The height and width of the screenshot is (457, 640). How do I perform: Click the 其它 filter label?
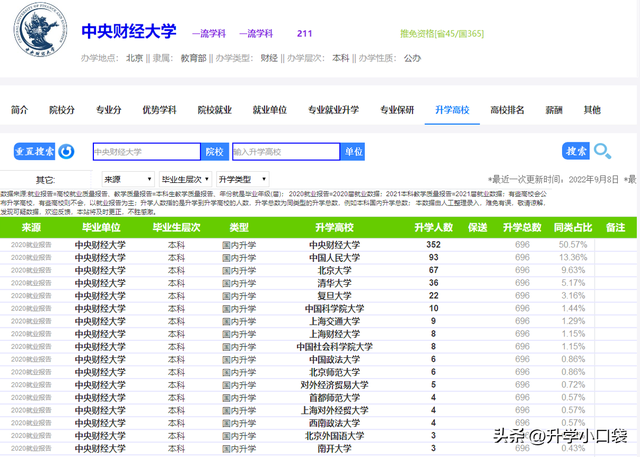45,180
